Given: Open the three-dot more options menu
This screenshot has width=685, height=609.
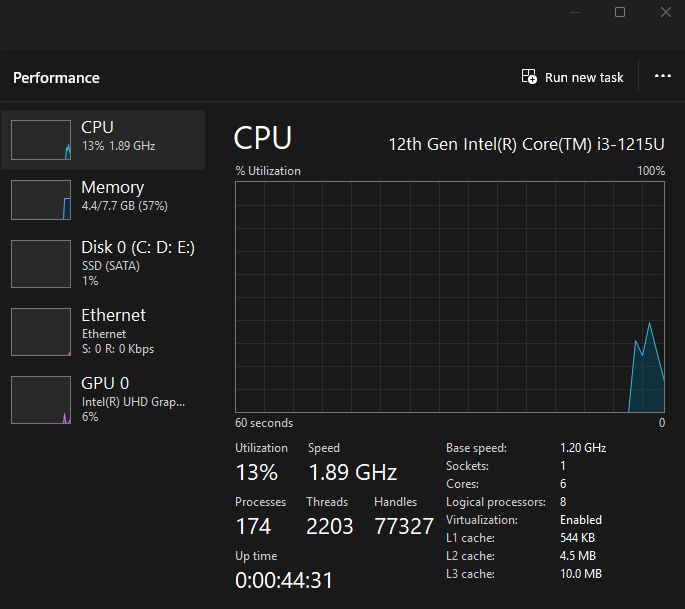Looking at the screenshot, I should tap(662, 76).
